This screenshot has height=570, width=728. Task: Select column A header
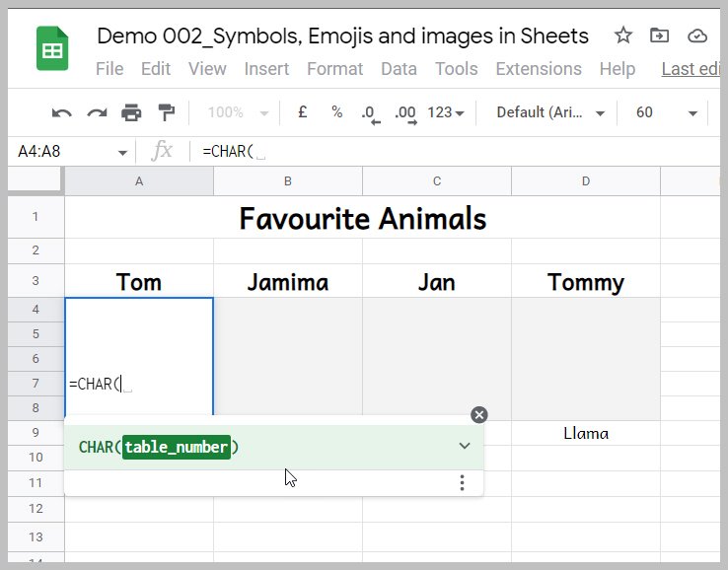139,181
